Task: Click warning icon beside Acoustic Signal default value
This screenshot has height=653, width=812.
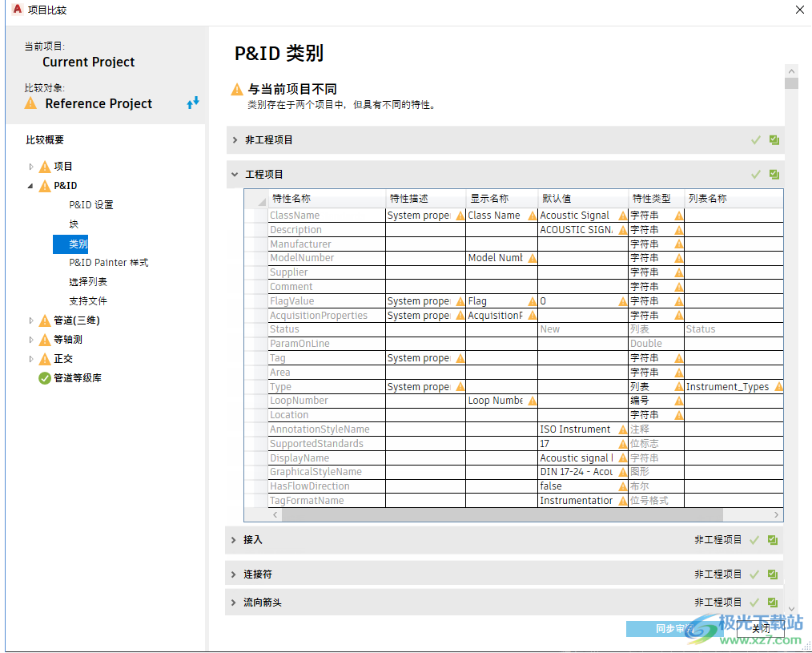Action: 622,216
